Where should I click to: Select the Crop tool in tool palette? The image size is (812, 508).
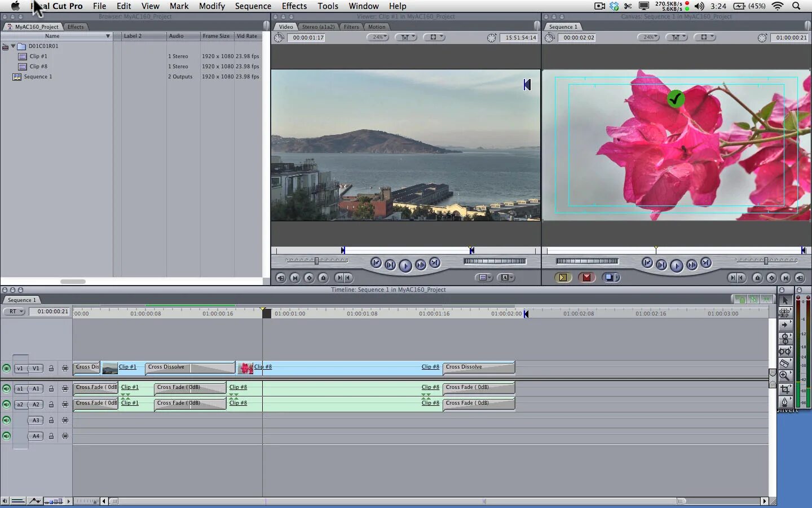pyautogui.click(x=784, y=389)
